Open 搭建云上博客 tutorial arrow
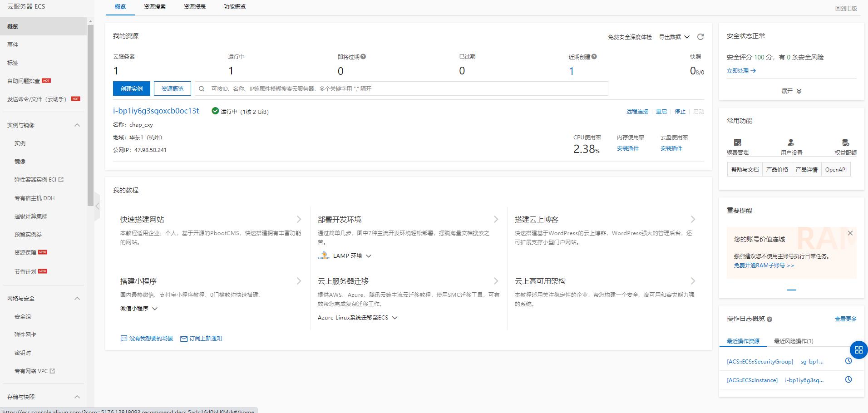 [x=693, y=219]
